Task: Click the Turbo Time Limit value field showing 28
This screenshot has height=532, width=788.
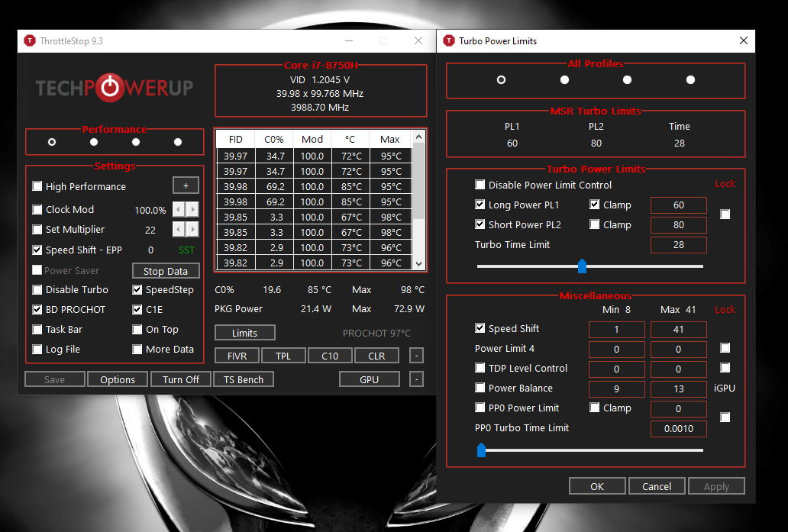Action: (x=678, y=244)
